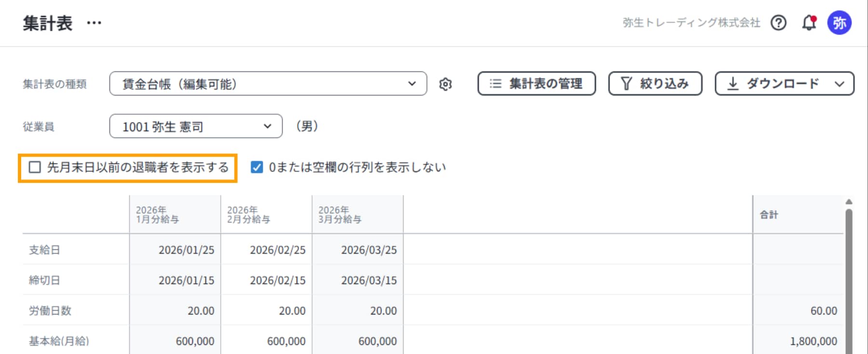Click the 2026/02/25 payment date cell
This screenshot has width=868, height=354.
pos(266,250)
